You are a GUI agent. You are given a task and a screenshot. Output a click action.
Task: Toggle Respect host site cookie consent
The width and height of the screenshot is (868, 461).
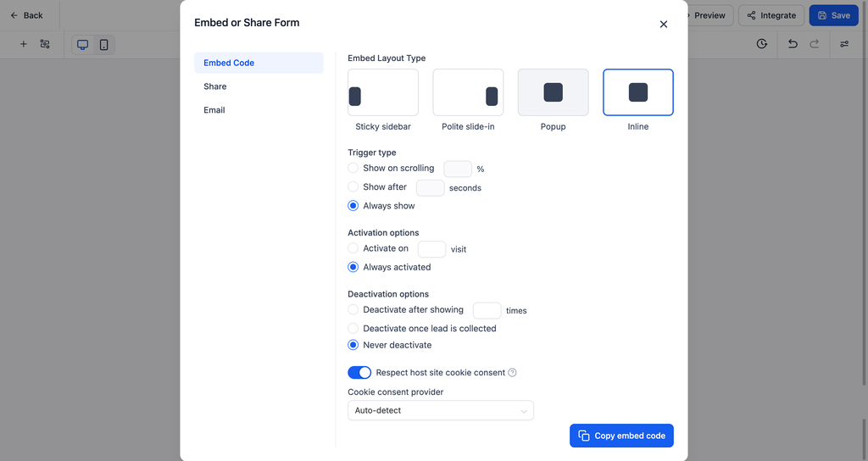click(x=359, y=373)
